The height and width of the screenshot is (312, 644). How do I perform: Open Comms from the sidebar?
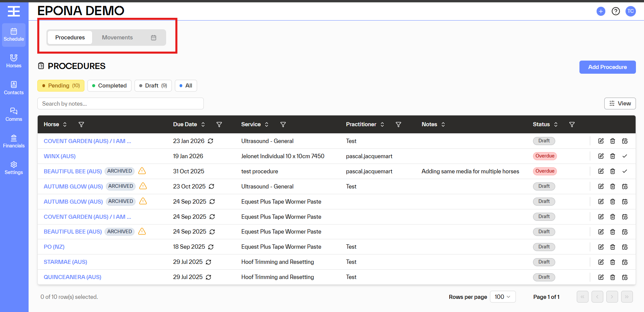(x=13, y=115)
